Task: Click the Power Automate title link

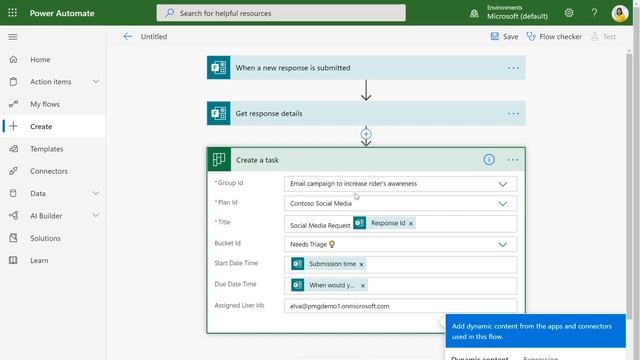Action: 62,13
